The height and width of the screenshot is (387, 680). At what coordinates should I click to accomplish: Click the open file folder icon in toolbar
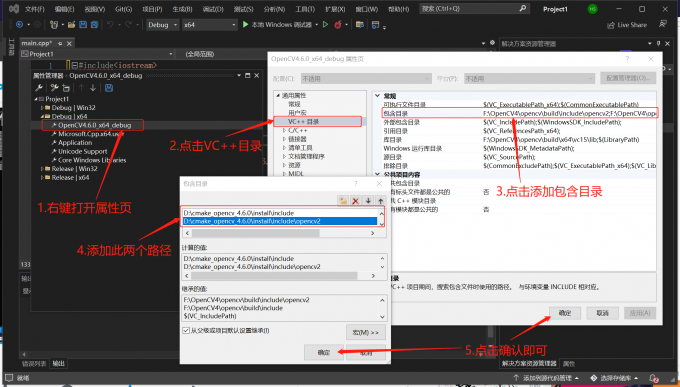pos(72,25)
